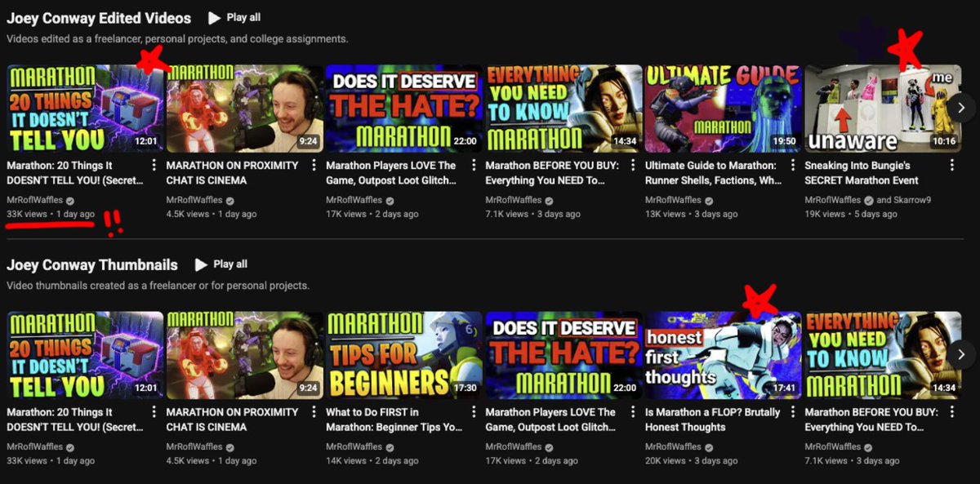
Task: Open 'Proximity Chat' thumbnail in Thumbnails shelf
Action: pos(245,355)
